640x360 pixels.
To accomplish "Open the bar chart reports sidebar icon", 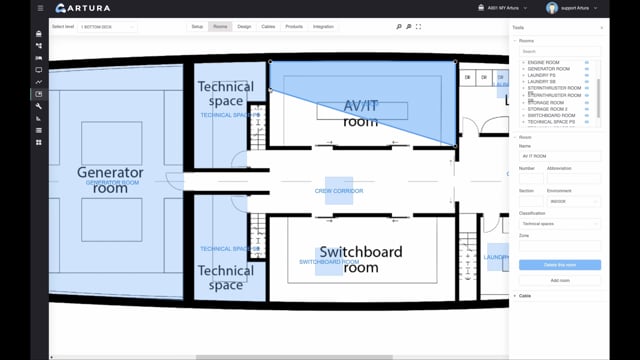I will (x=39, y=118).
